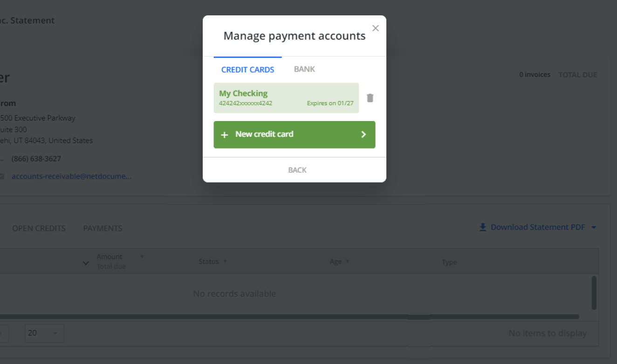This screenshot has width=617, height=364.
Task: Switch to the Bank tab
Action: tap(304, 69)
